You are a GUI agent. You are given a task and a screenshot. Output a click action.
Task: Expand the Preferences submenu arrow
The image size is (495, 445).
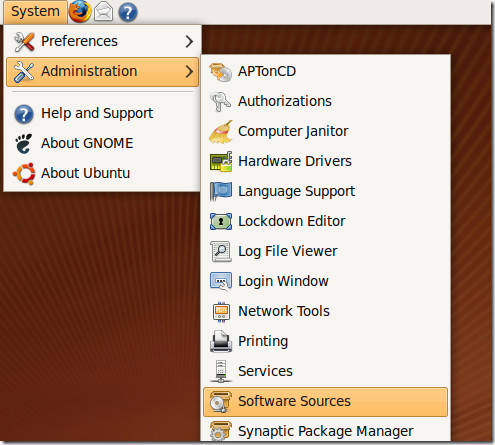[189, 41]
